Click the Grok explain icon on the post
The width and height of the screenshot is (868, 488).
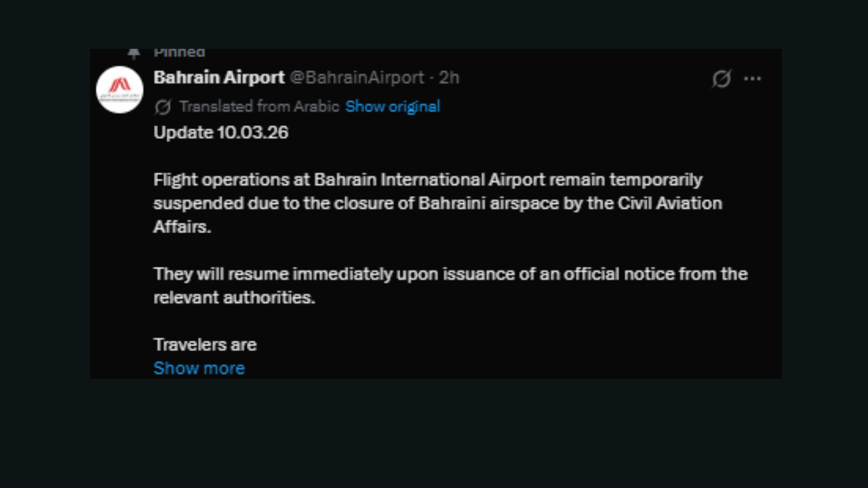[x=722, y=79]
